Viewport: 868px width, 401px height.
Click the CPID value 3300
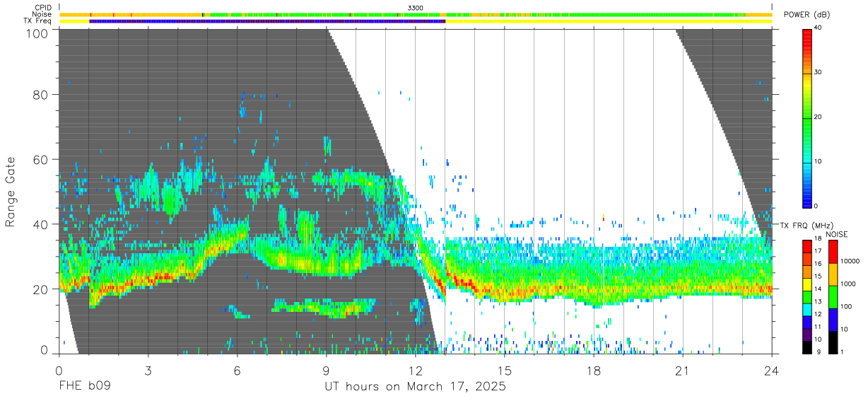tap(416, 7)
